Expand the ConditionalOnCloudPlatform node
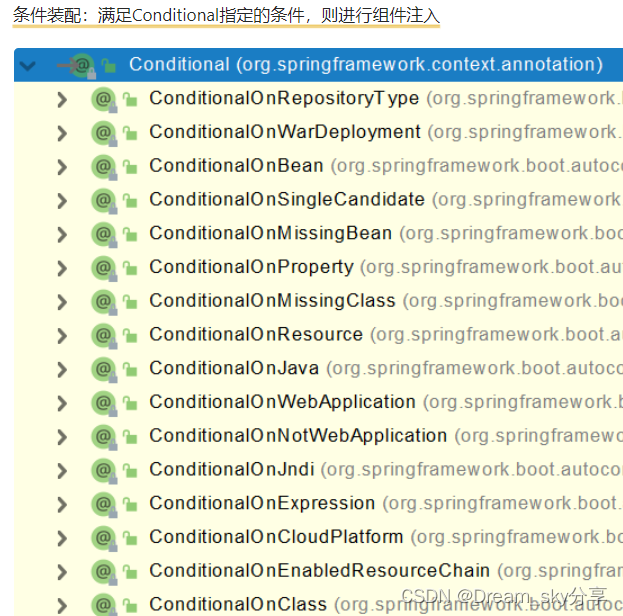This screenshot has width=623, height=616. [62, 539]
